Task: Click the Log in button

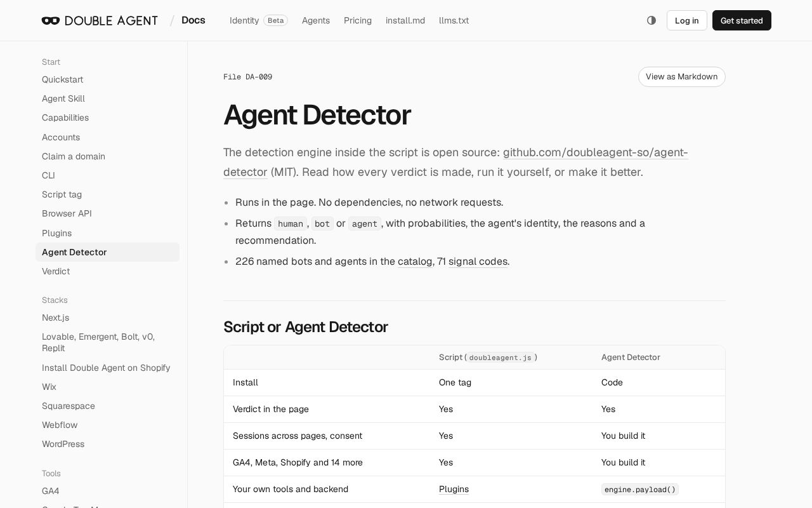Action: 686,20
